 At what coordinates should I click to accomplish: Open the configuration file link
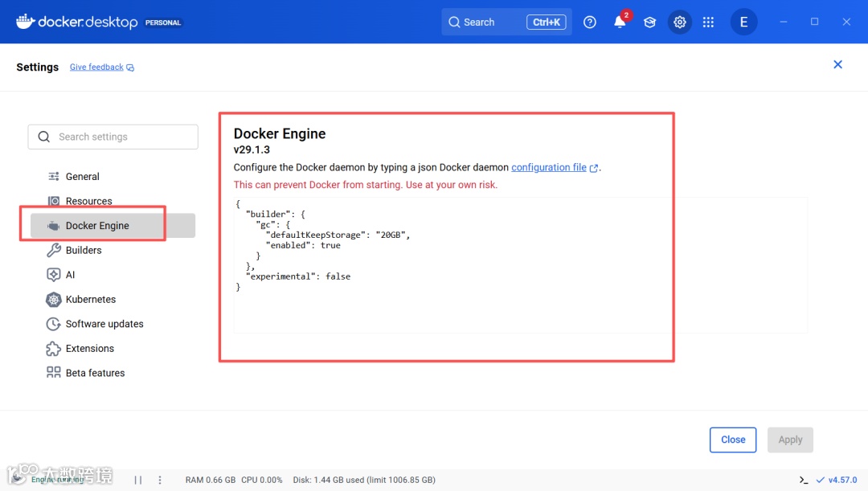pos(549,167)
